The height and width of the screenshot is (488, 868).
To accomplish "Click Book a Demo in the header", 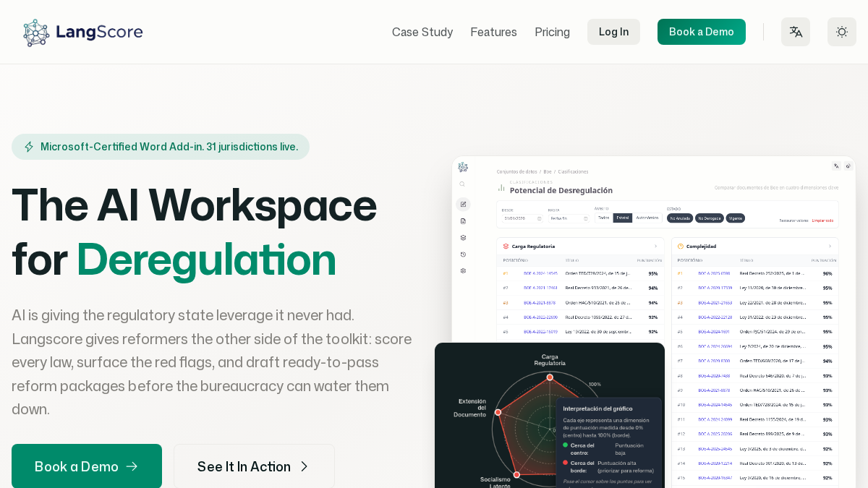I will pos(702,32).
